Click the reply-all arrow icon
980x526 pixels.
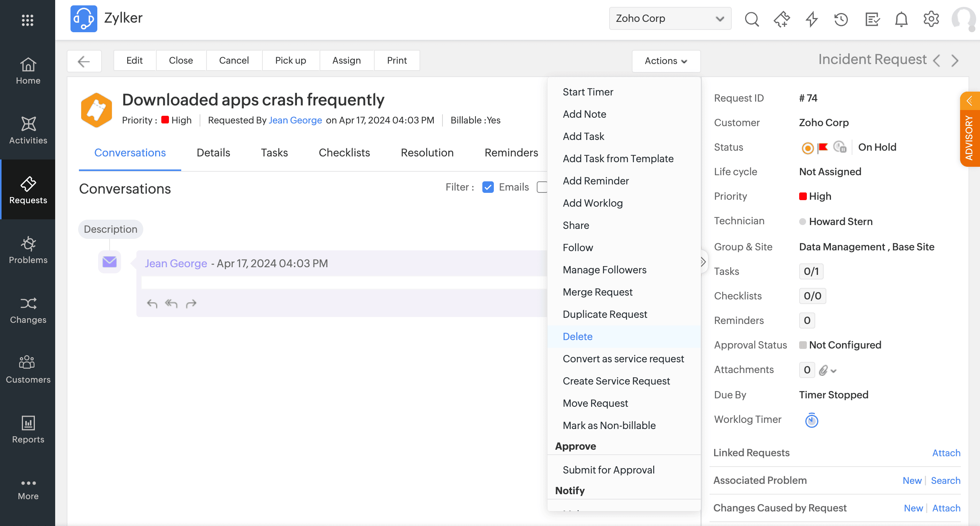[171, 304]
